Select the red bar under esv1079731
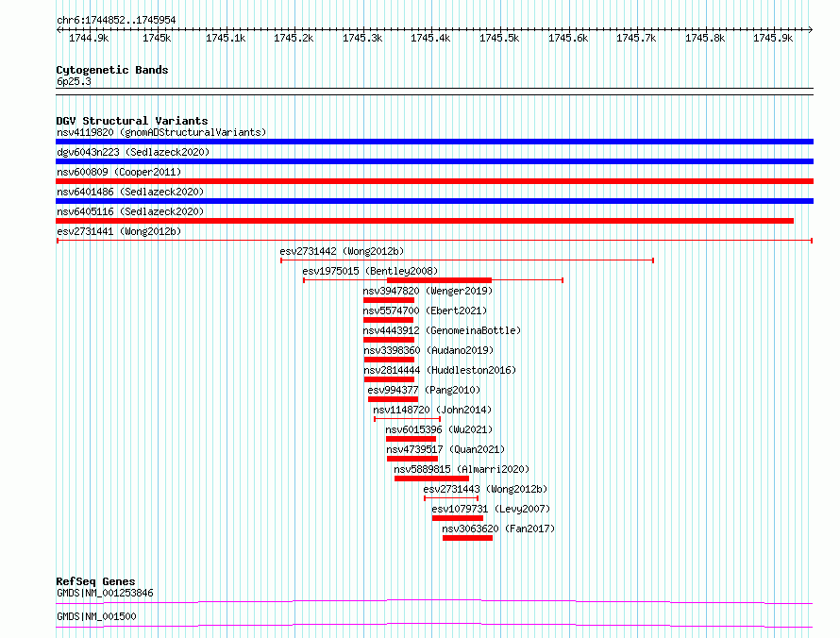The image size is (840, 638). point(458,518)
